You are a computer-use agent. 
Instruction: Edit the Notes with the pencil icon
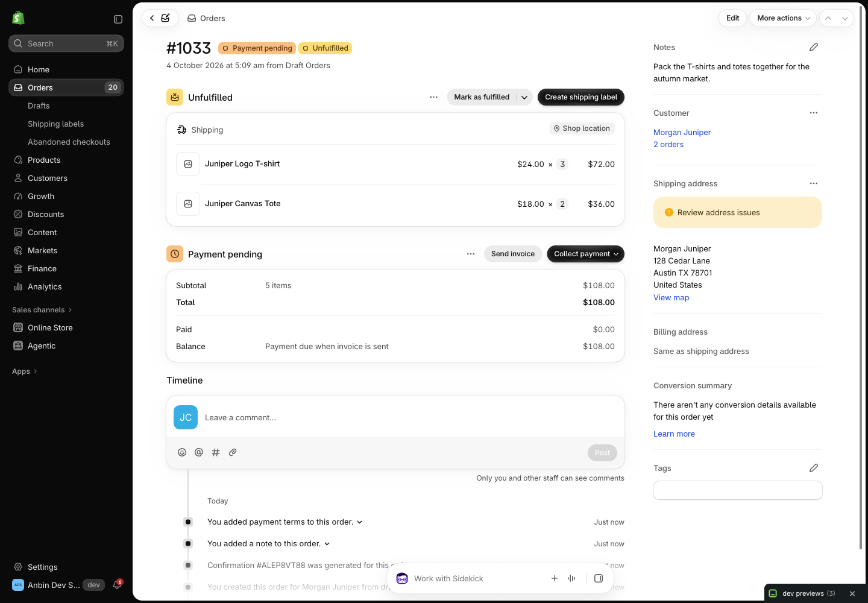coord(814,47)
